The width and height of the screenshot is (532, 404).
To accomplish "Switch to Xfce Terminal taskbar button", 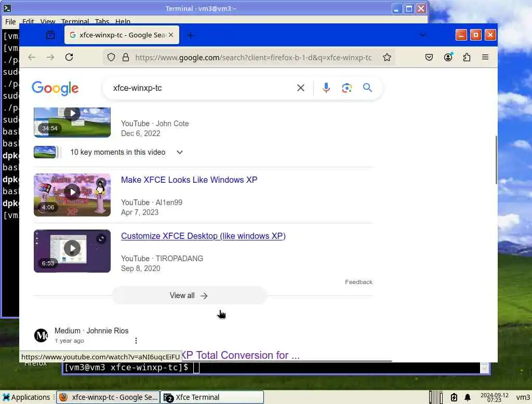I will pos(212,397).
